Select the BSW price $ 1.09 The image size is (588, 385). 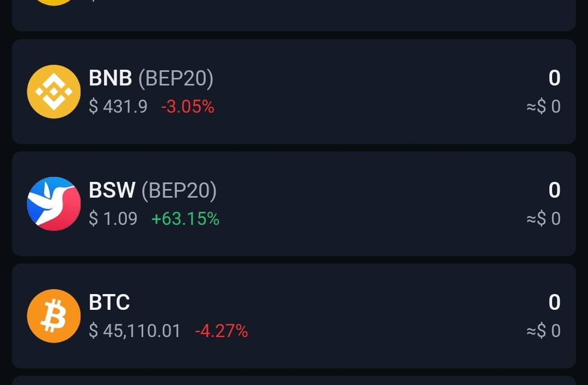click(x=113, y=219)
